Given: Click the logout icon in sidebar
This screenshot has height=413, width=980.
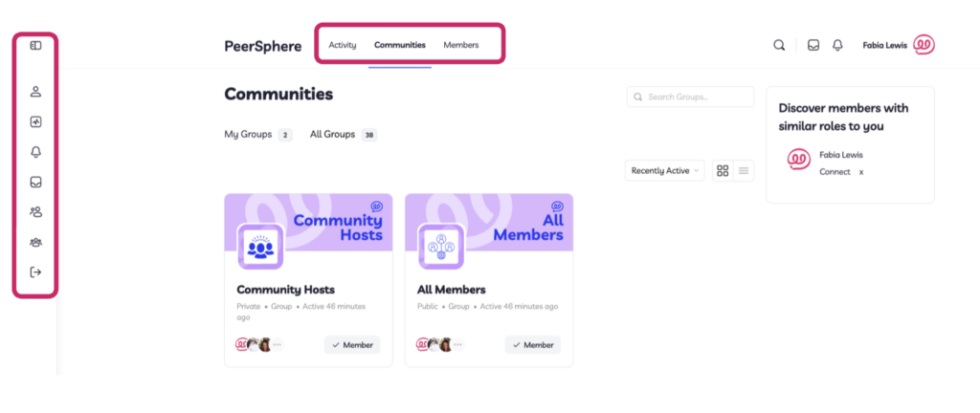Looking at the screenshot, I should (x=35, y=272).
